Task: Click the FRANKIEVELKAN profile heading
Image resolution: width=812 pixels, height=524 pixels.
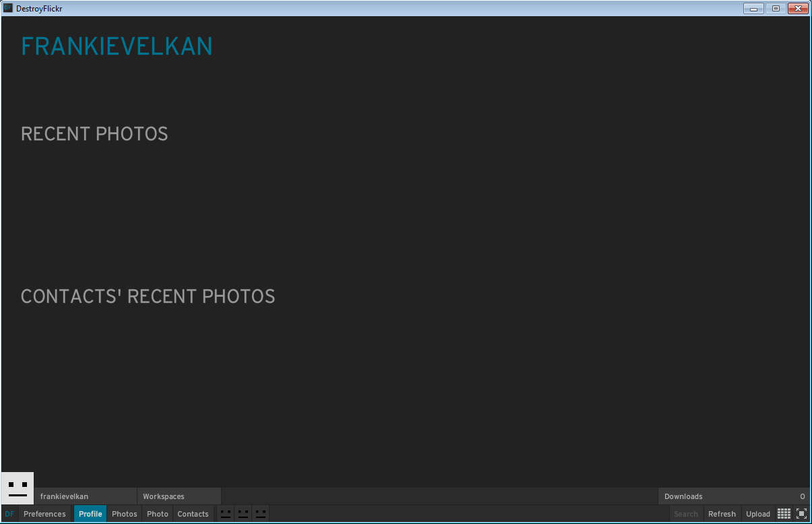Action: (117, 47)
